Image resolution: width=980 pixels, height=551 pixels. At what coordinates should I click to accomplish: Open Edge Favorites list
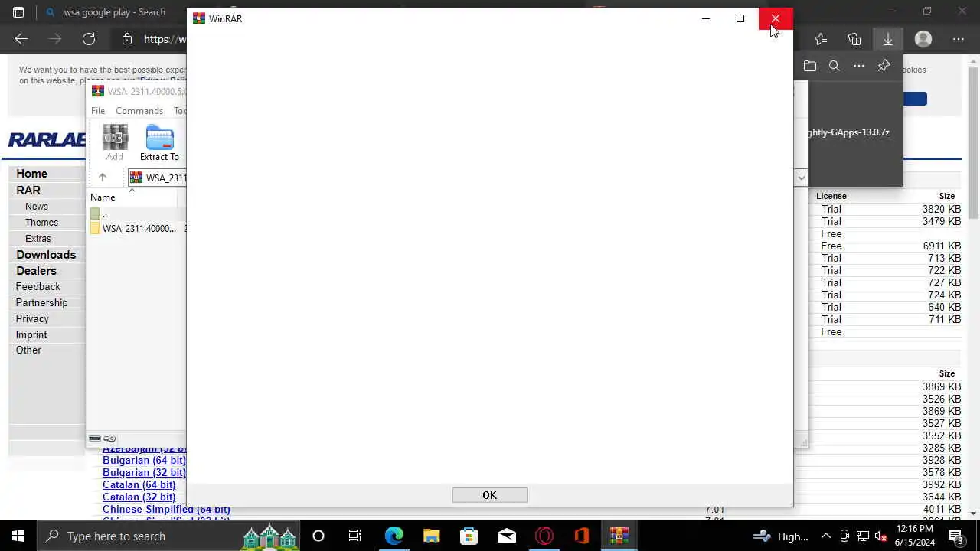point(821,39)
